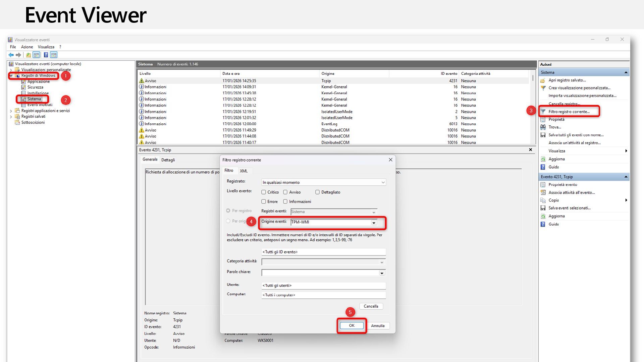The image size is (644, 362).
Task: Expand Registri applicazioni e servizi node
Action: click(11, 111)
